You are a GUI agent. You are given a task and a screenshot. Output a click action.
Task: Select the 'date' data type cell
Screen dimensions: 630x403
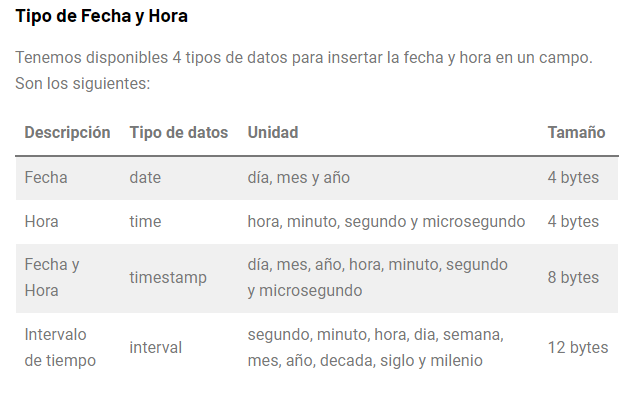click(x=145, y=178)
